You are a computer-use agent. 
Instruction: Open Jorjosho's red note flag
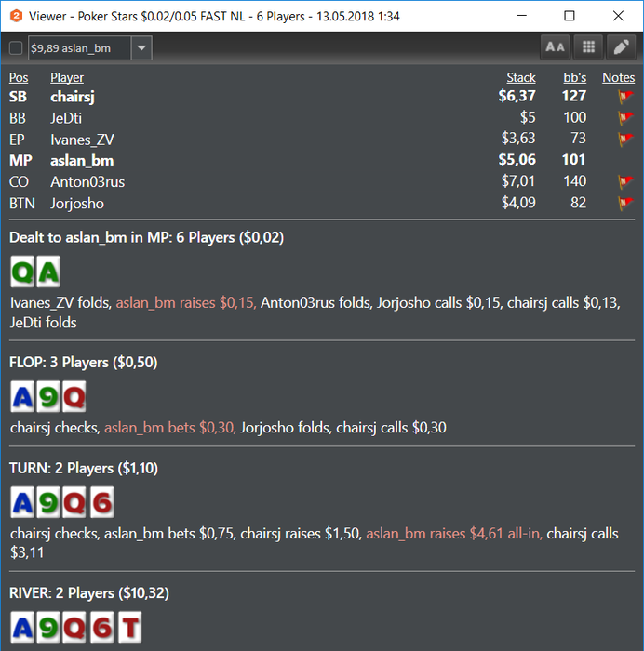625,203
